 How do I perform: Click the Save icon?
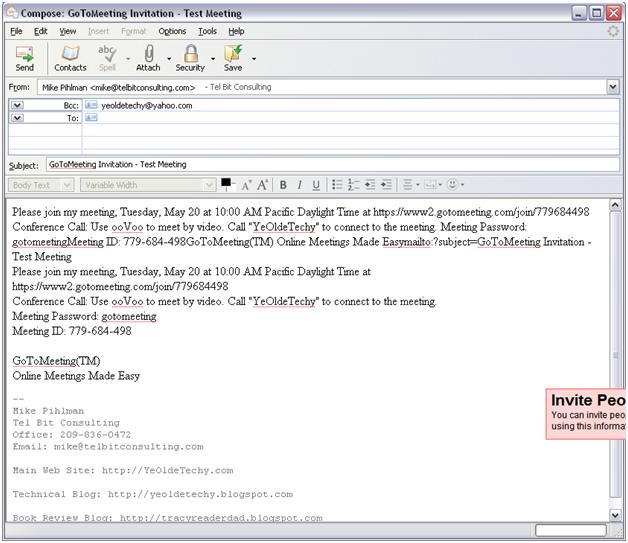(233, 58)
